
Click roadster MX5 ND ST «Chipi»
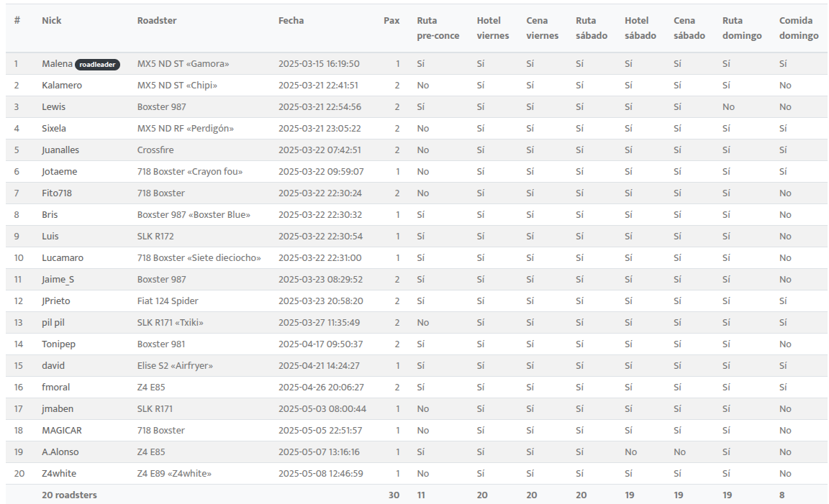click(177, 86)
